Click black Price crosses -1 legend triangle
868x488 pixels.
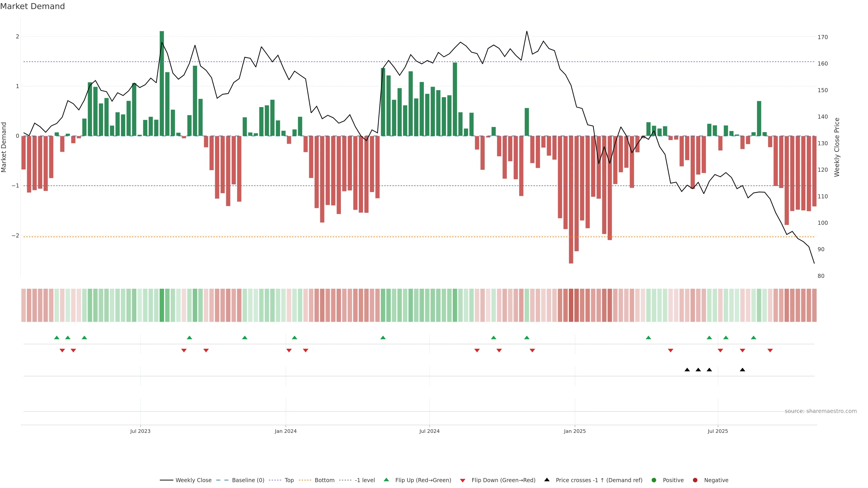click(547, 480)
